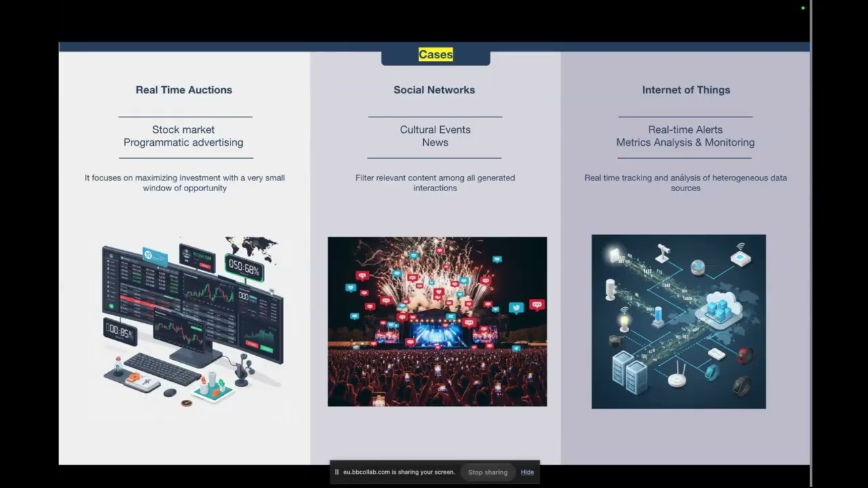Image resolution: width=868 pixels, height=488 pixels.
Task: Click the News text under Social Networks
Action: [x=435, y=142]
